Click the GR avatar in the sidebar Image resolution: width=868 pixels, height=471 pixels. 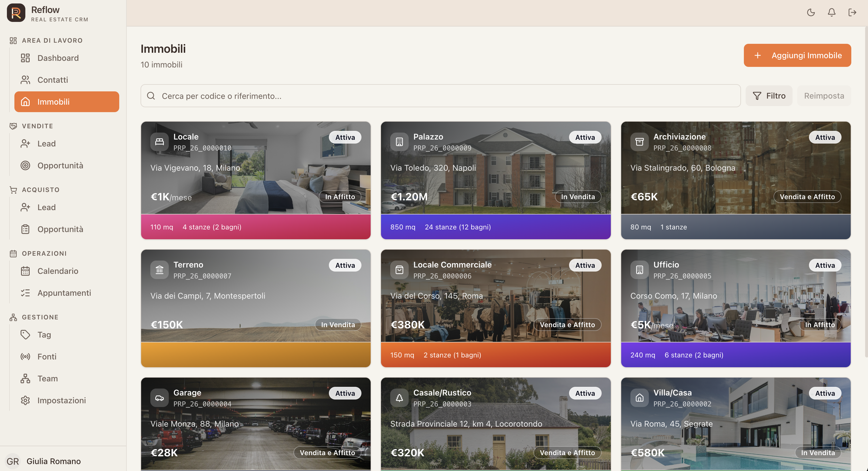[x=13, y=461]
